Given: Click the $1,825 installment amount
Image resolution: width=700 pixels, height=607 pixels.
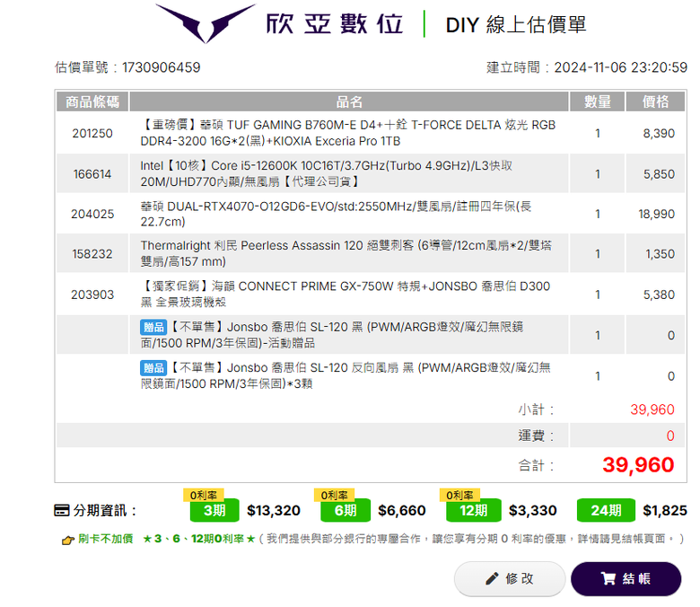Looking at the screenshot, I should (x=665, y=510).
